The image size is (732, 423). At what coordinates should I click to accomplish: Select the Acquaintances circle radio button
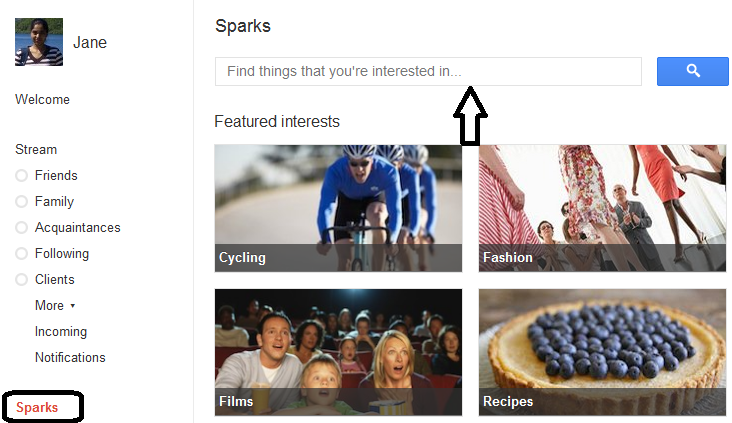pos(21,228)
